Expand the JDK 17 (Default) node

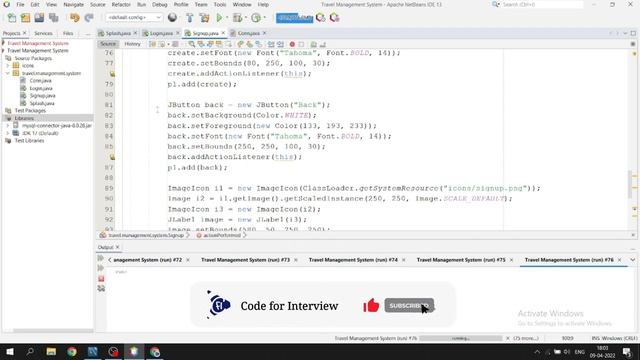point(7,133)
